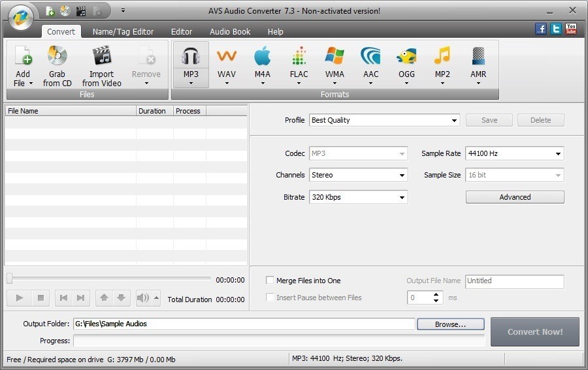588x370 pixels.
Task: Click the Convert Now! button
Action: click(535, 331)
